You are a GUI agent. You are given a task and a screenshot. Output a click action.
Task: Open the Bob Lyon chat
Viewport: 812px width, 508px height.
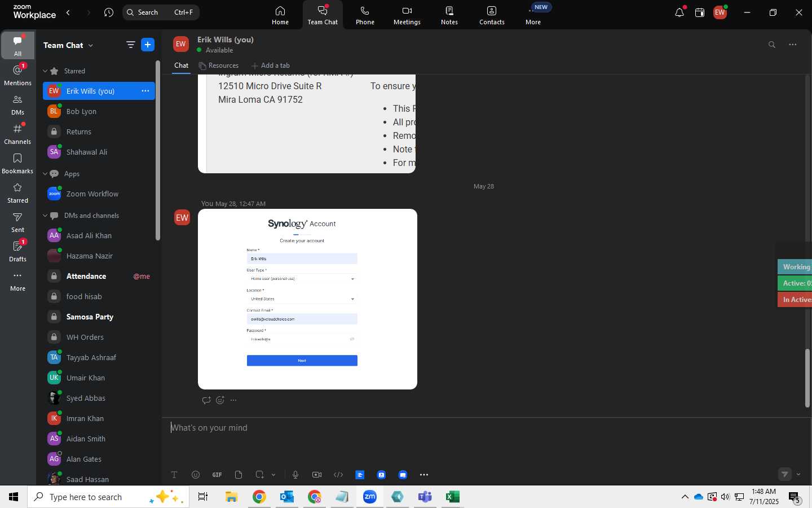coord(99,111)
